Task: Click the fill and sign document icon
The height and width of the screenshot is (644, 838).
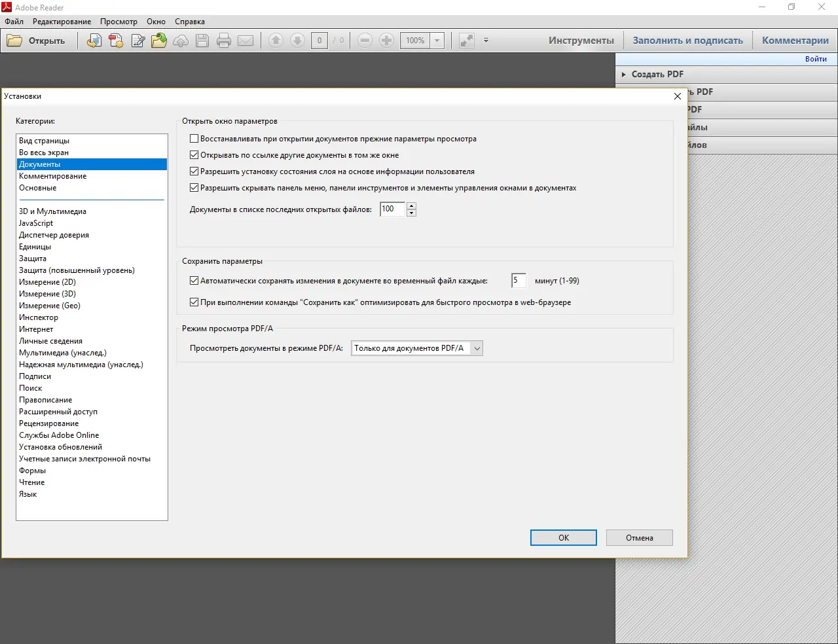Action: 137,41
